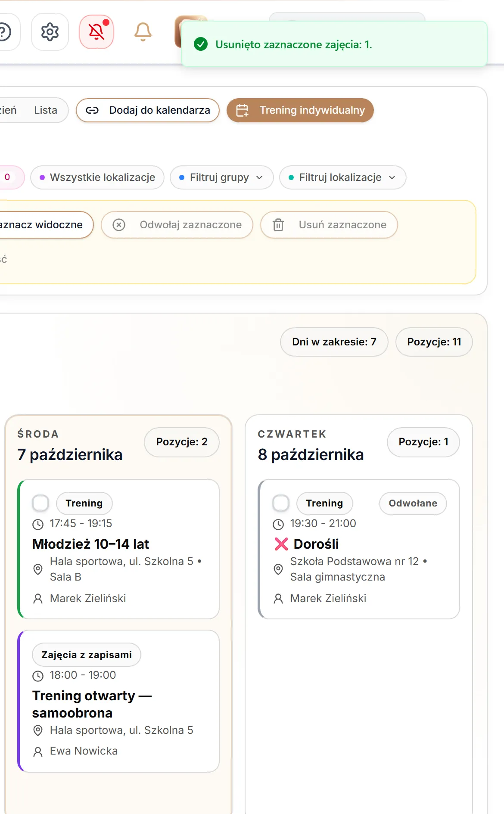The image size is (504, 814).
Task: Click the link icon in Dodaj do kalendarza
Action: click(92, 110)
